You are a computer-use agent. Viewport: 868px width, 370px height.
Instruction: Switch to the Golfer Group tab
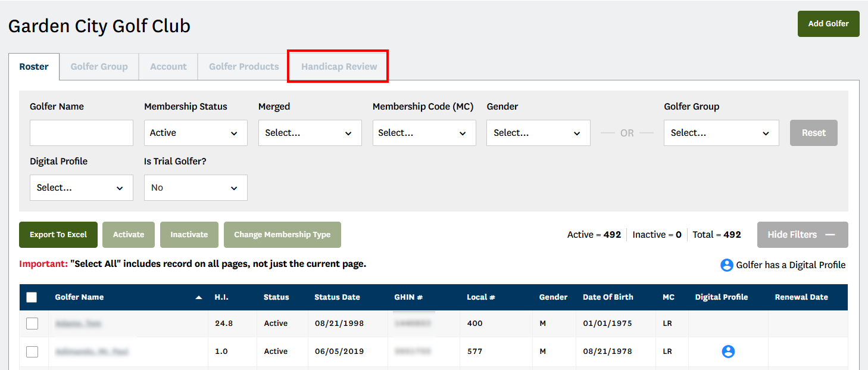pyautogui.click(x=99, y=67)
